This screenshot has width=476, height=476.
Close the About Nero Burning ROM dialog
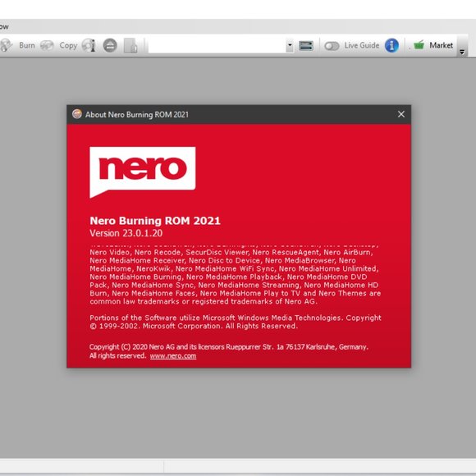click(x=401, y=114)
